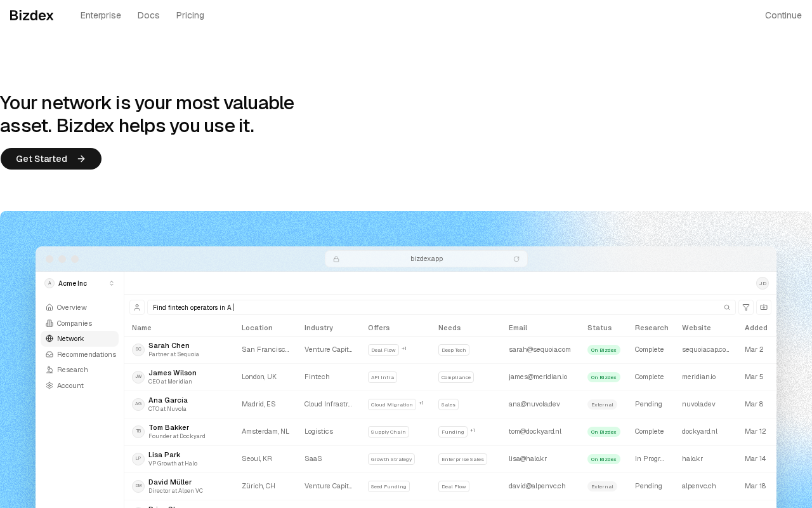812x508 pixels.
Task: Select the Sarah Chen name
Action: click(169, 345)
